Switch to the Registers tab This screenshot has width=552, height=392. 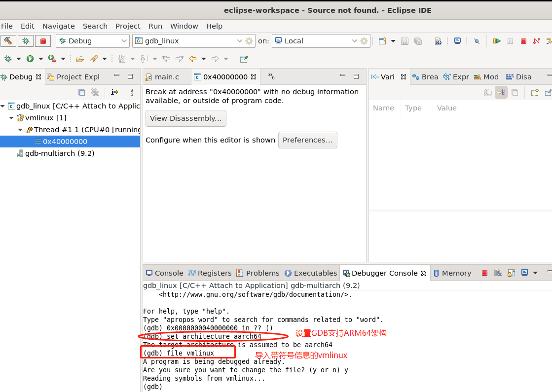point(210,273)
